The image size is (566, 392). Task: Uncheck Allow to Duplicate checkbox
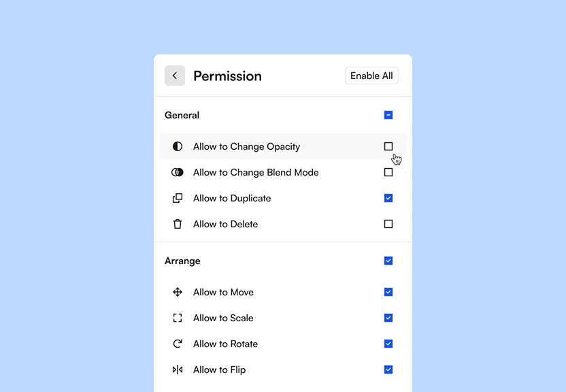point(388,198)
